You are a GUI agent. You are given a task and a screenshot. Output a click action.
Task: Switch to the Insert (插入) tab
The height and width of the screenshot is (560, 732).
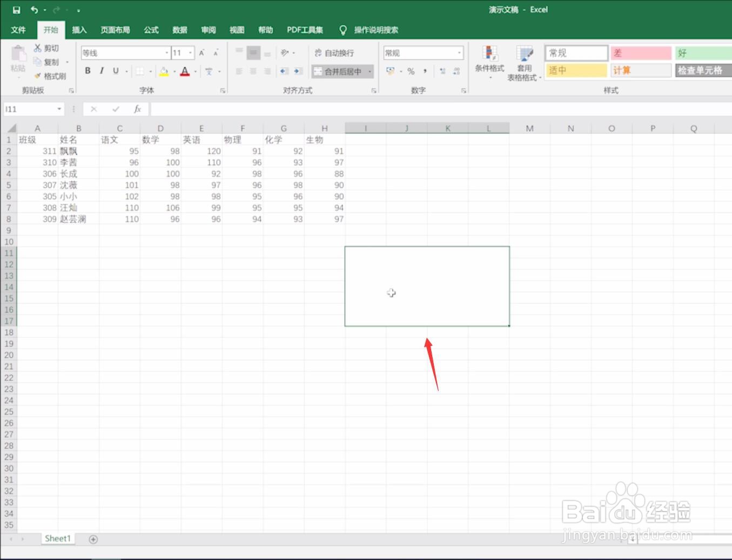coord(79,30)
